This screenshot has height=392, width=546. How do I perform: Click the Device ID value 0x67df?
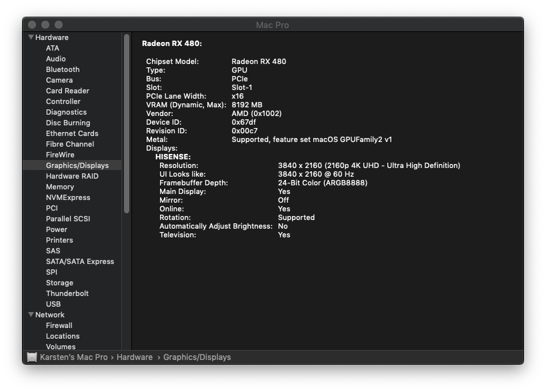click(x=244, y=122)
